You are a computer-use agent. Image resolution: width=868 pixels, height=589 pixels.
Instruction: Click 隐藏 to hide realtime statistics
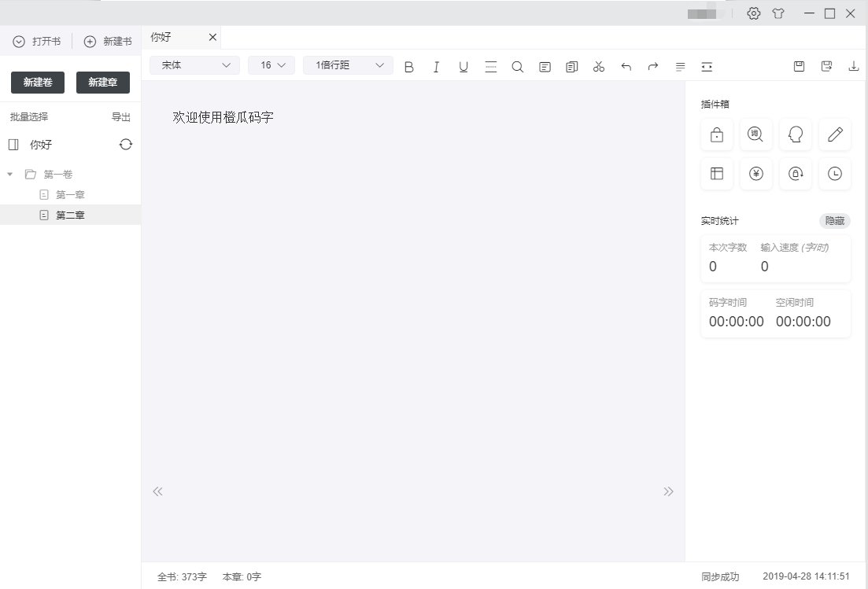[834, 221]
